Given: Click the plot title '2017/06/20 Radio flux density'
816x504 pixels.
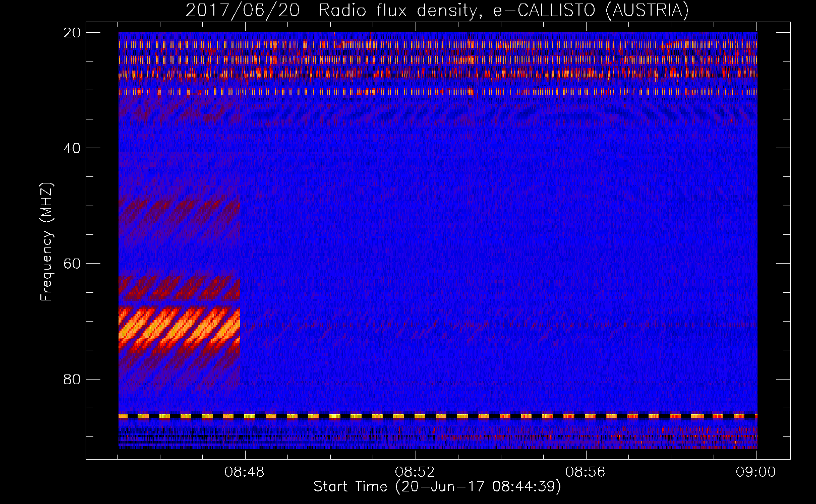Looking at the screenshot, I should click(x=437, y=10).
